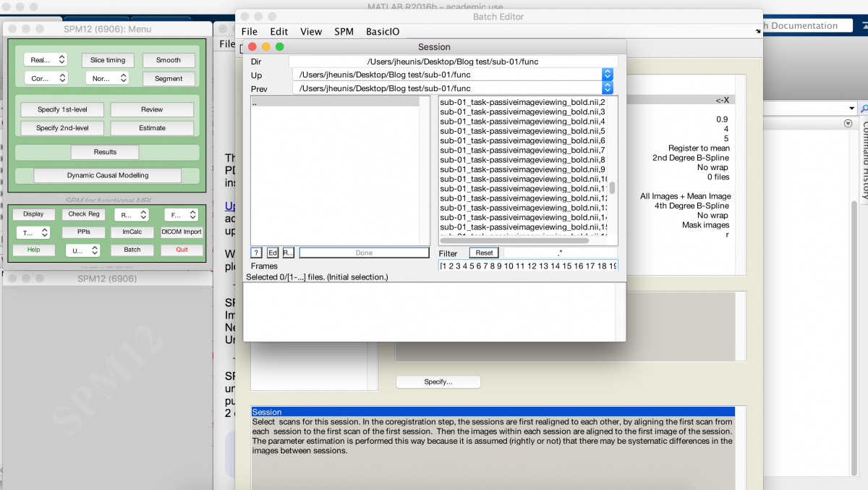The width and height of the screenshot is (868, 490).
Task: Click the 'Mask images' value
Action: point(705,225)
